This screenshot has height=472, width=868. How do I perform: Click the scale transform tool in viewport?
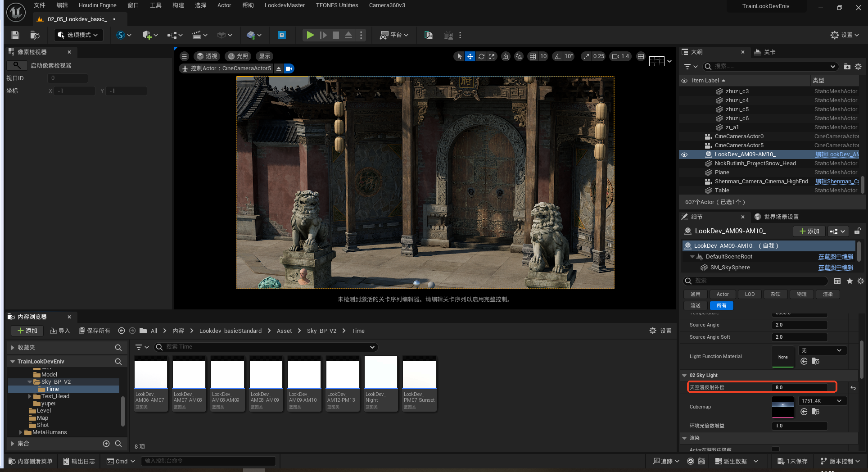[x=492, y=56]
